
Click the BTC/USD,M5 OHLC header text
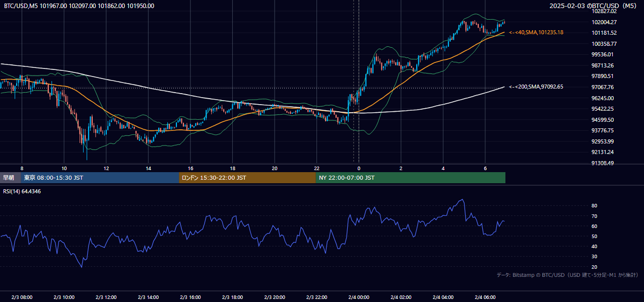(x=79, y=6)
